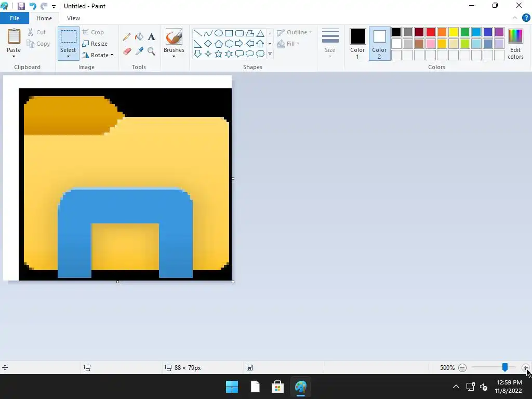Screen dimensions: 532x399
Task: Open Paint Help question mark
Action: tap(526, 18)
